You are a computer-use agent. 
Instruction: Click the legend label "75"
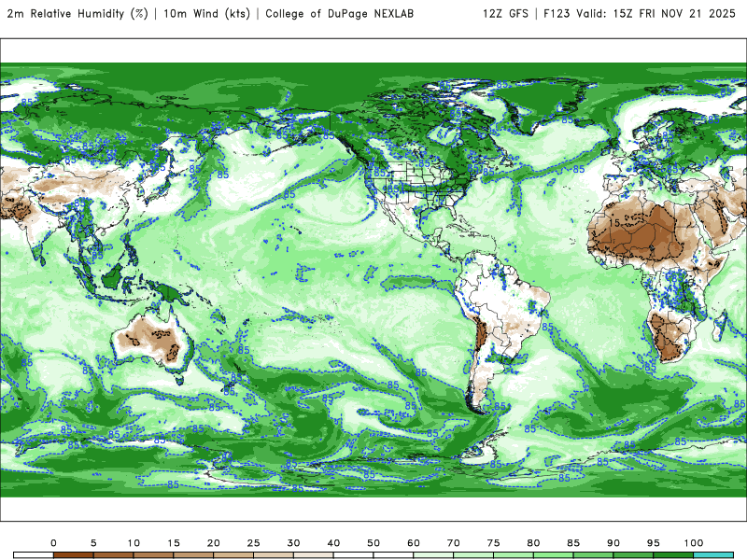[x=494, y=543]
